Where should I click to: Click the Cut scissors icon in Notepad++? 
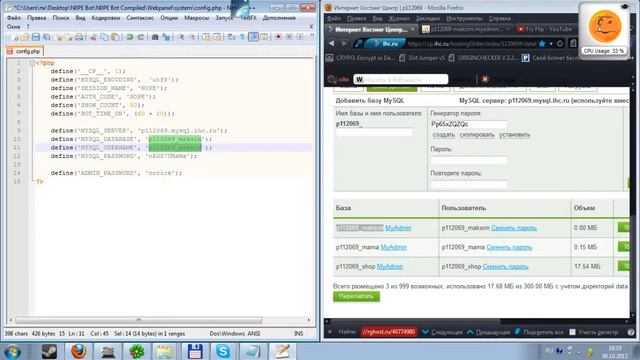coord(93,37)
